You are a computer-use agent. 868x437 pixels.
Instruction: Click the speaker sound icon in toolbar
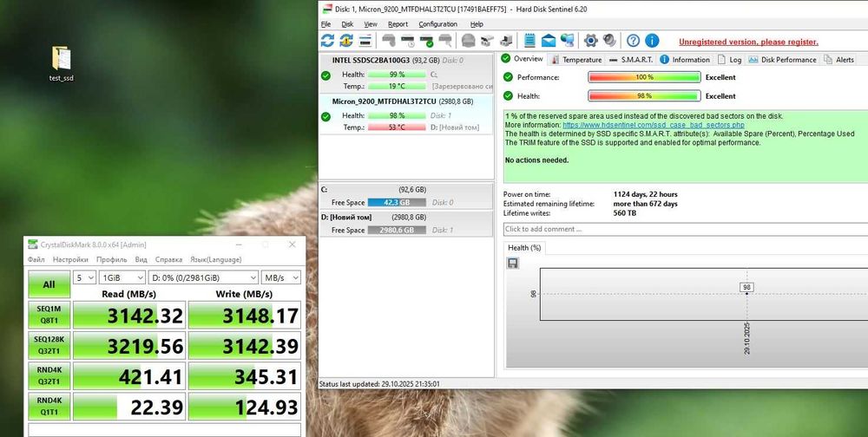click(x=609, y=41)
